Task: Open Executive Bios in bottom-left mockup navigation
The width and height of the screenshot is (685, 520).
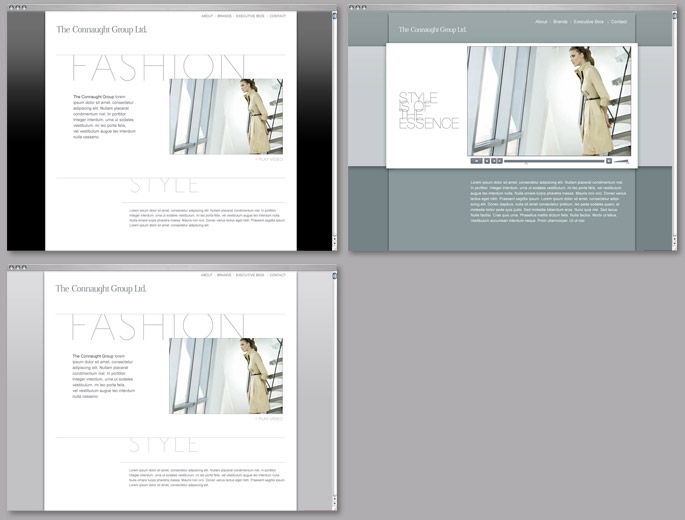Action: [250, 275]
